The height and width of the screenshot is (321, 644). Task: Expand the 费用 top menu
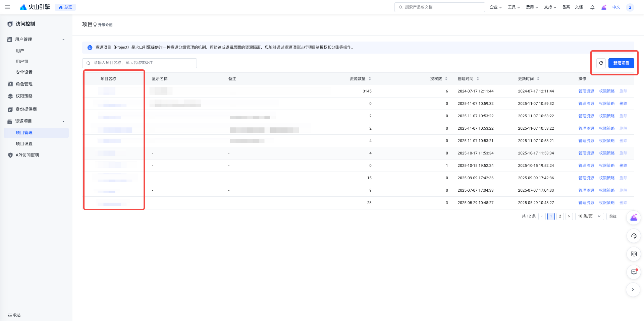point(532,7)
